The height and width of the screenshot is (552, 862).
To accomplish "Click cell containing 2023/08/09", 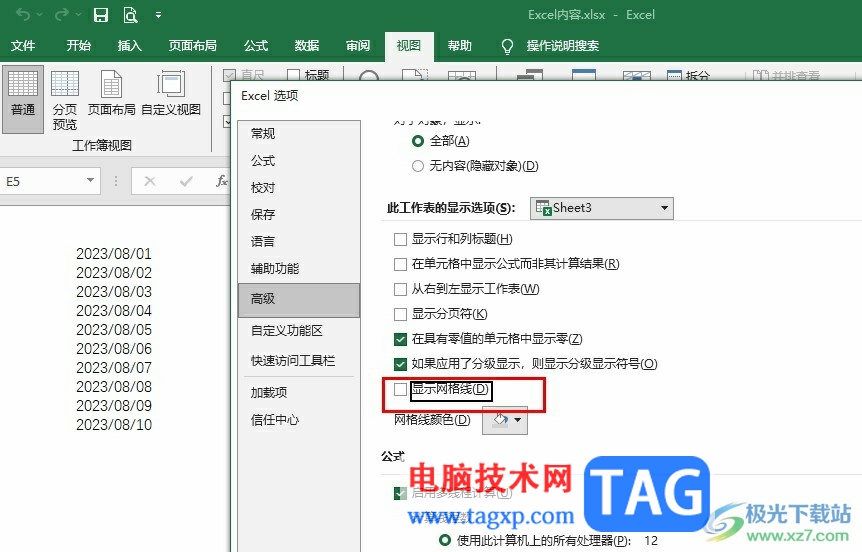I will click(113, 406).
